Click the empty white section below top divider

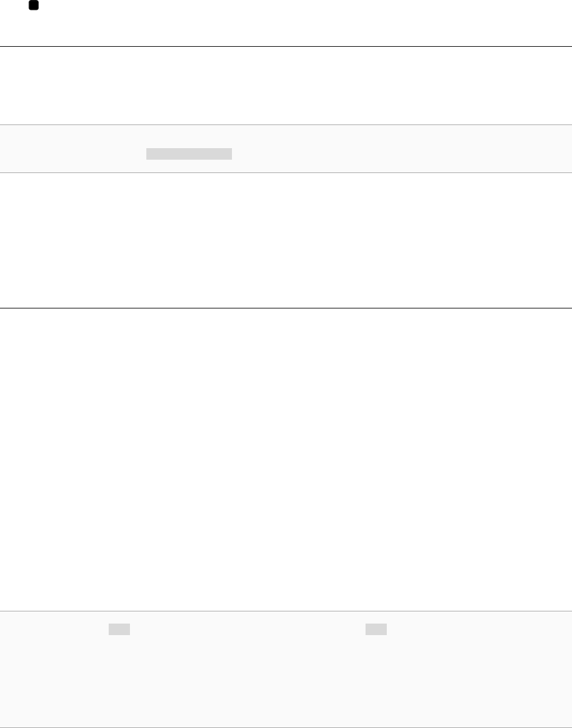tap(286, 86)
